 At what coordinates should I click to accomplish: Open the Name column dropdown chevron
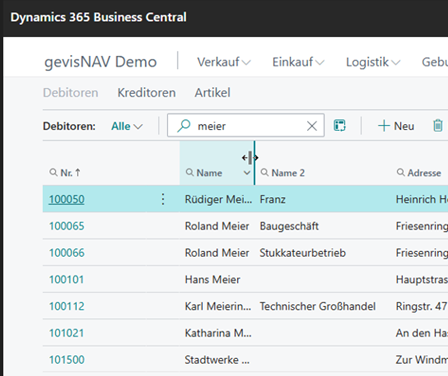click(247, 173)
